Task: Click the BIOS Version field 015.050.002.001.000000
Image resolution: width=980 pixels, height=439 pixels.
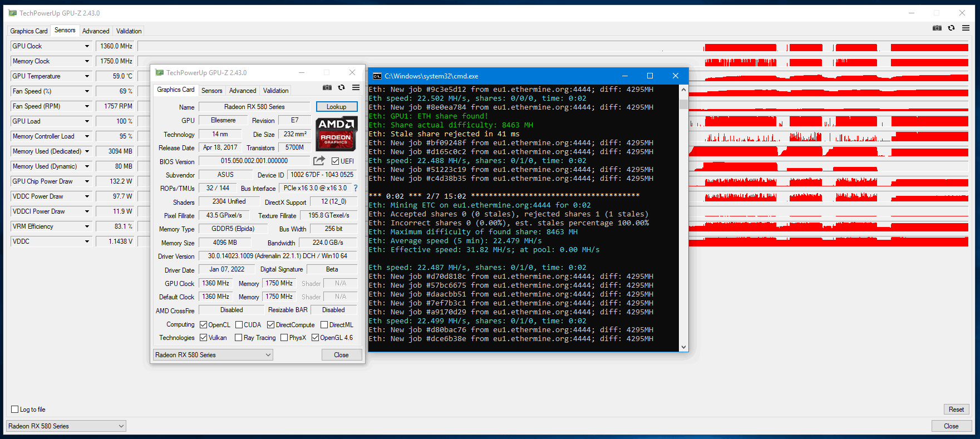Action: 254,161
